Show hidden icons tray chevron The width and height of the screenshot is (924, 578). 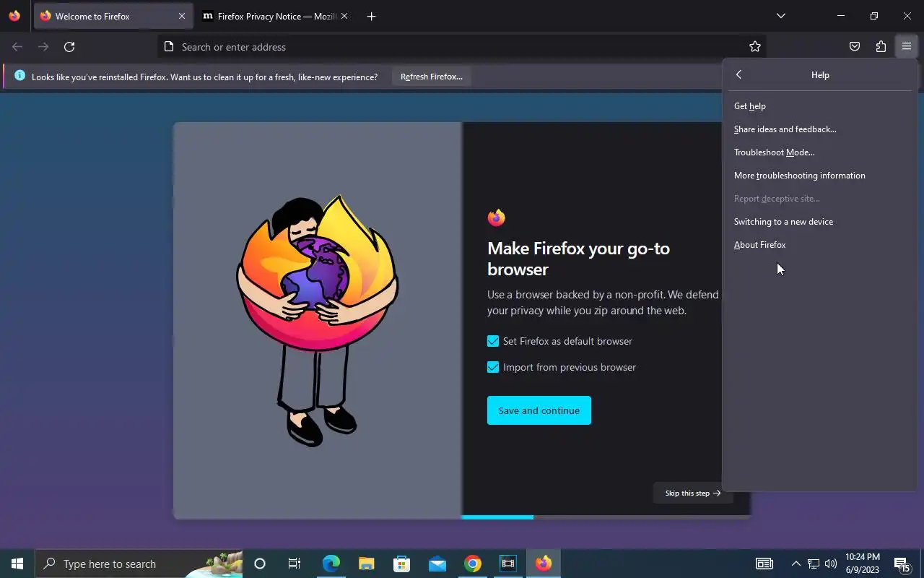(796, 564)
